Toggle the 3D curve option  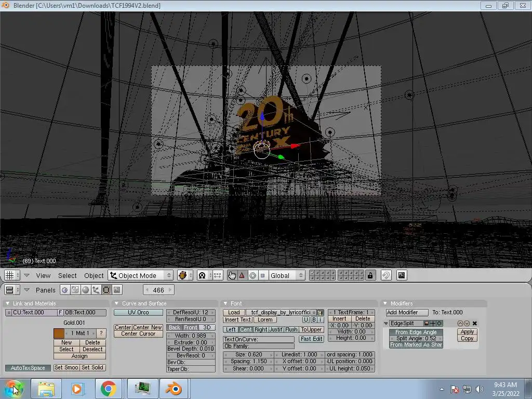(207, 328)
